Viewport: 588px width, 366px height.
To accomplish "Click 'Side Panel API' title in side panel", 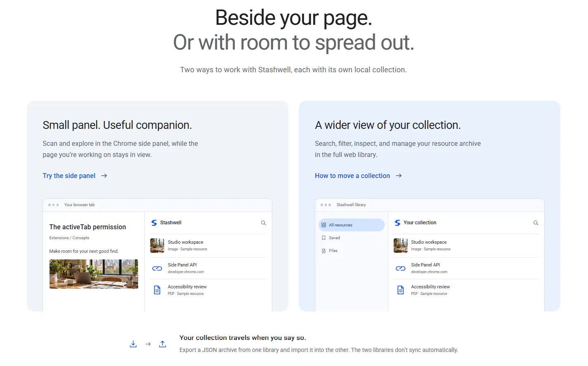I will (x=182, y=265).
